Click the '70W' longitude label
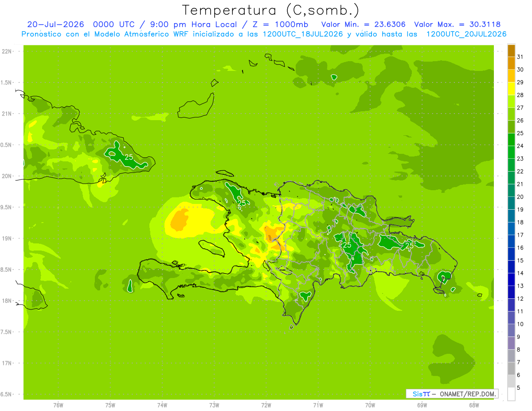 click(370, 405)
